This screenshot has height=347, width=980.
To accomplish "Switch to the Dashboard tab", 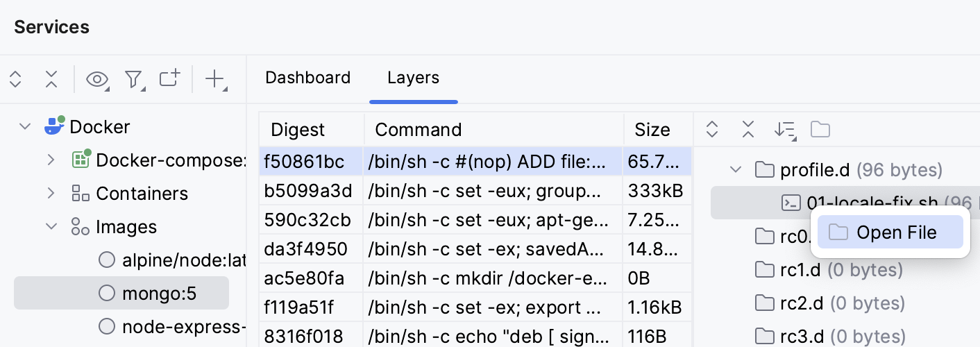I will coord(307,78).
